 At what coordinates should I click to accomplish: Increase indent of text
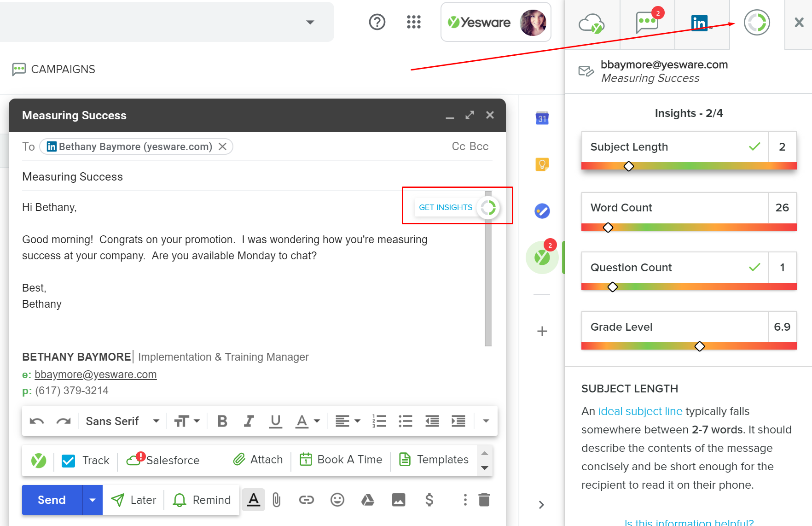(x=458, y=421)
